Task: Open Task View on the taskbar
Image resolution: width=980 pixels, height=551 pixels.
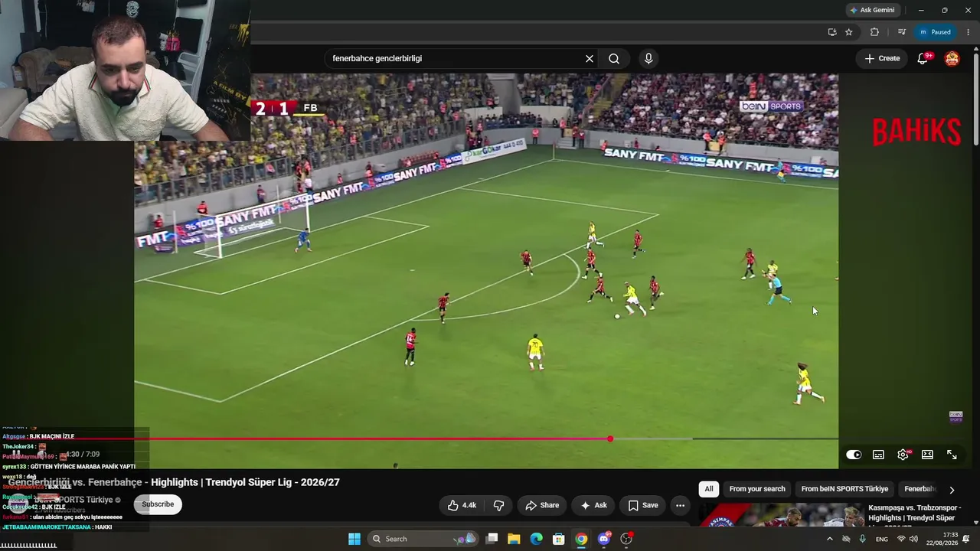Action: 492,539
